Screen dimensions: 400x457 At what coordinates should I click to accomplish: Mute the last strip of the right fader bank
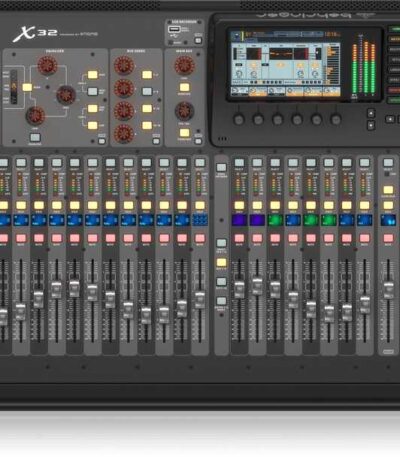364,238
